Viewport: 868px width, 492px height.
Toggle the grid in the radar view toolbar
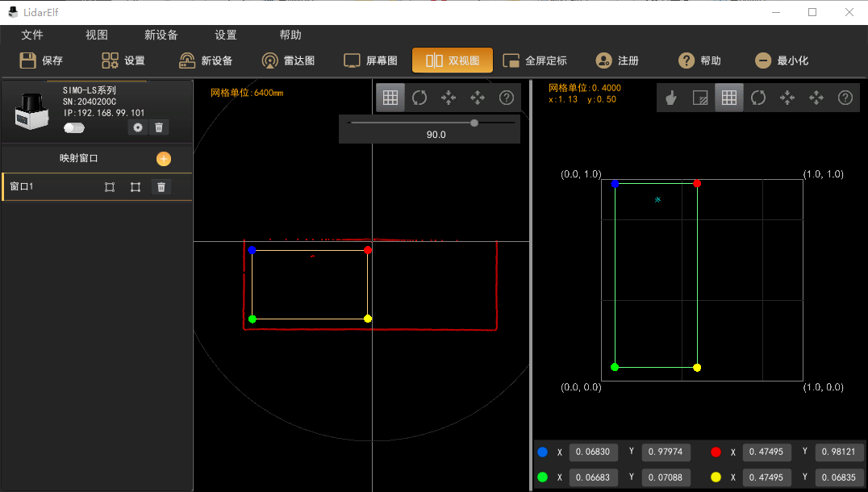390,98
